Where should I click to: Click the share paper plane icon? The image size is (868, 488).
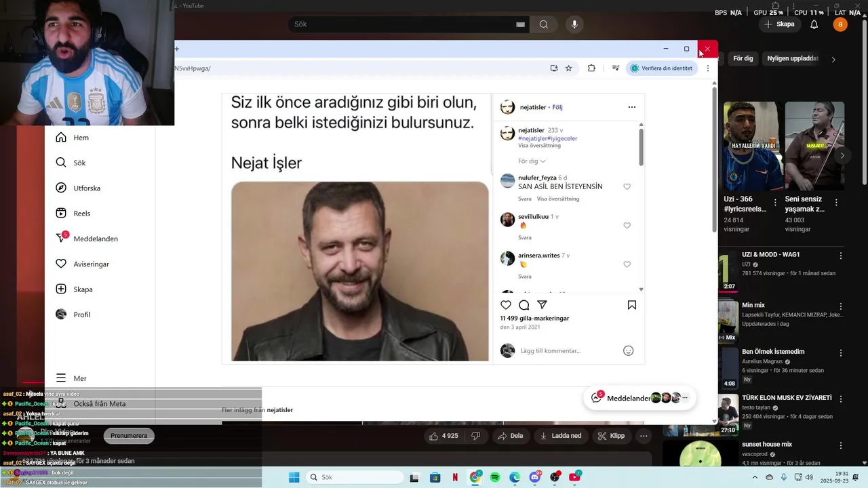542,305
